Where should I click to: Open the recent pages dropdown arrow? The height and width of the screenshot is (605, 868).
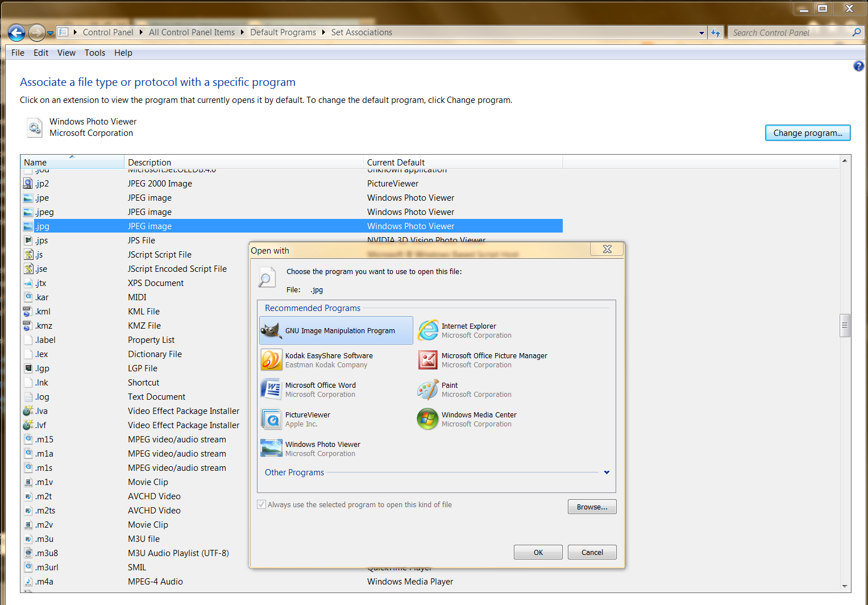[50, 33]
